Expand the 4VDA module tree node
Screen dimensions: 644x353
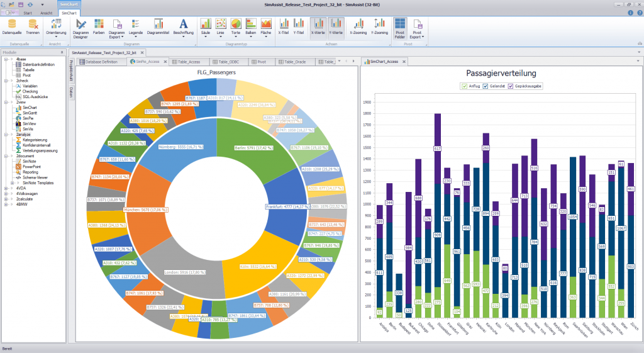tap(6, 188)
